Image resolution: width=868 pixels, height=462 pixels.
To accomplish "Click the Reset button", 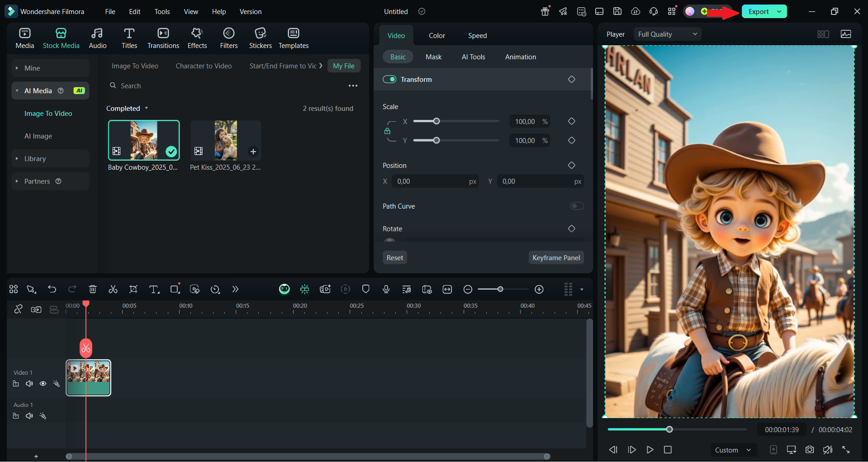I will tap(395, 257).
